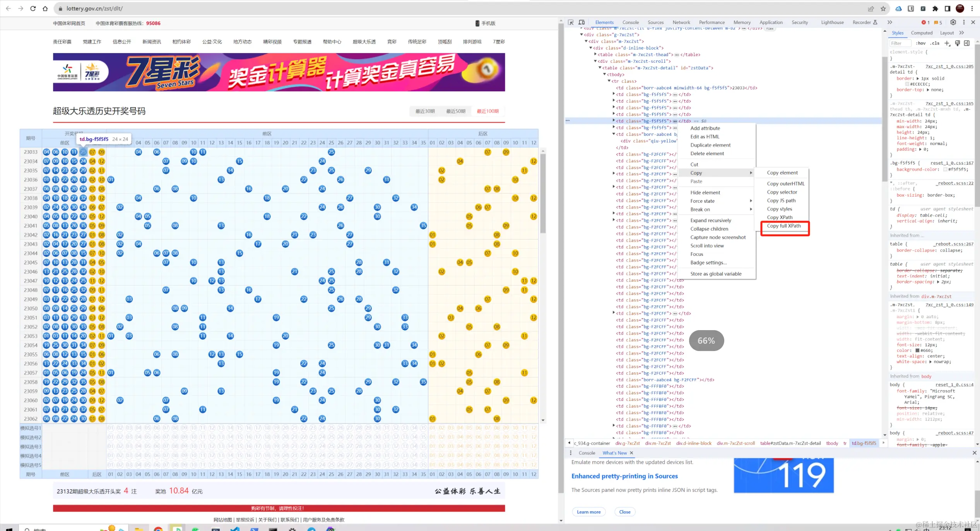Collapse the div class g-7xcZst node
This screenshot has width=980, height=531.
(x=582, y=35)
